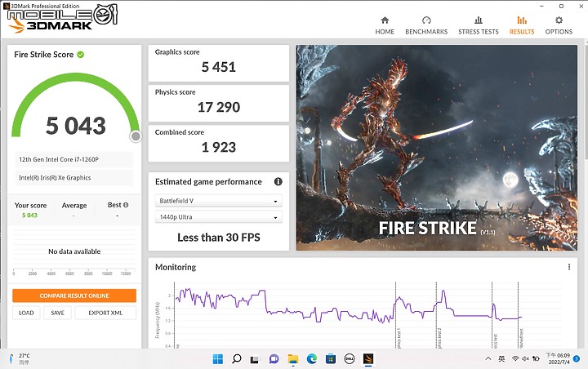Open the Monitoring three-dot menu

[x=569, y=267]
